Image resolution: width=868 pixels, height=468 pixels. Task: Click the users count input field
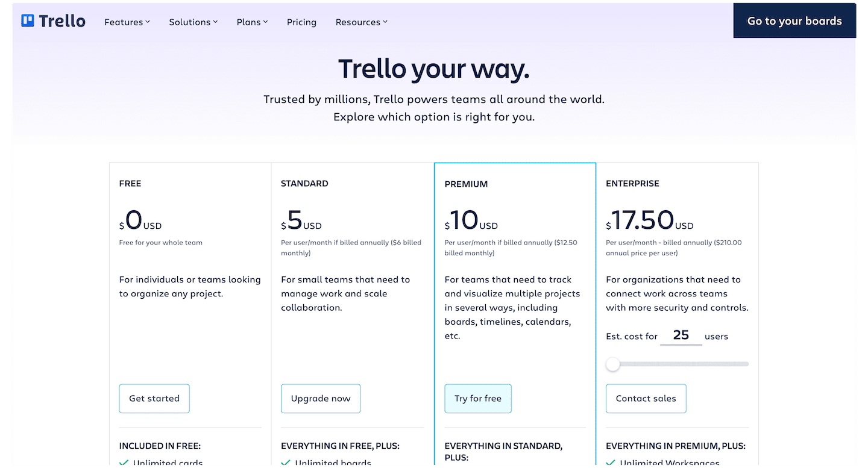[681, 335]
